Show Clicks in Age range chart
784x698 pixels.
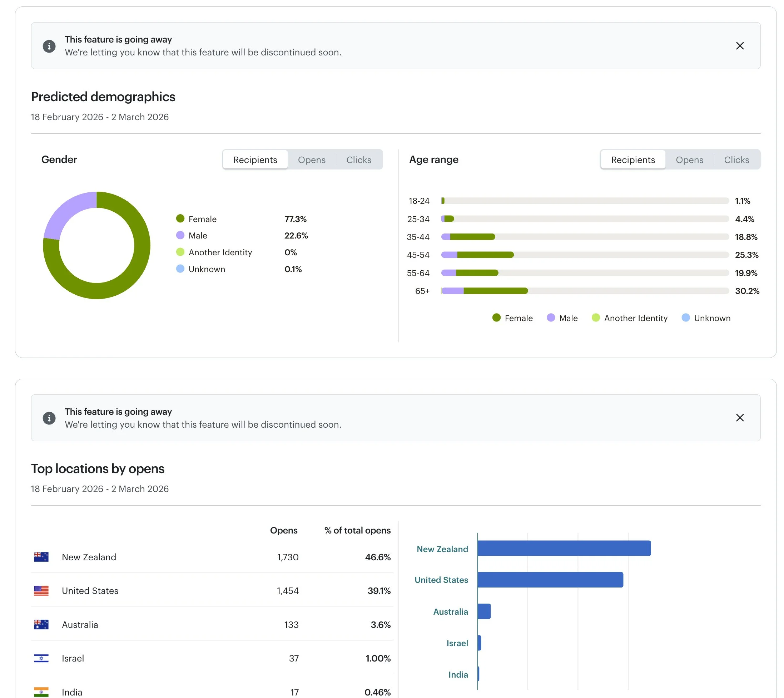click(x=736, y=159)
